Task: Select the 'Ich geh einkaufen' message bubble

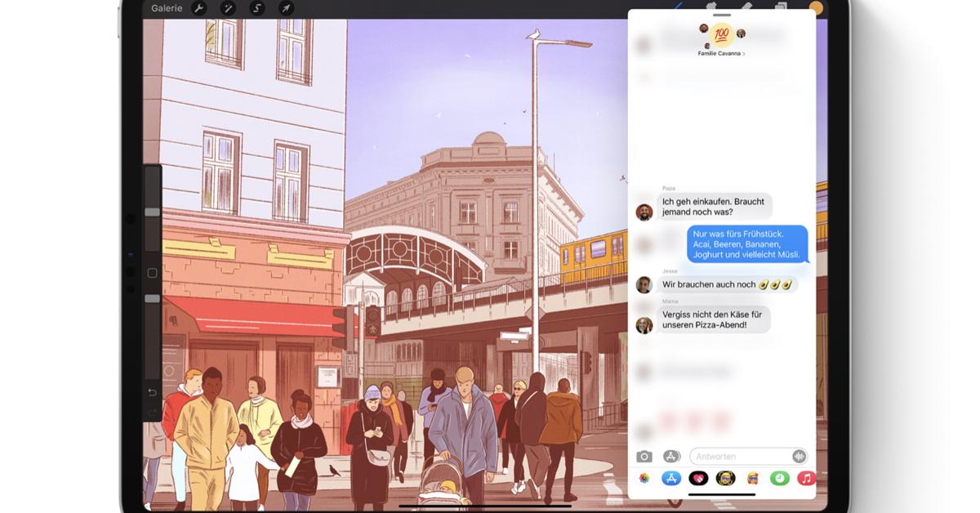Action: point(714,207)
